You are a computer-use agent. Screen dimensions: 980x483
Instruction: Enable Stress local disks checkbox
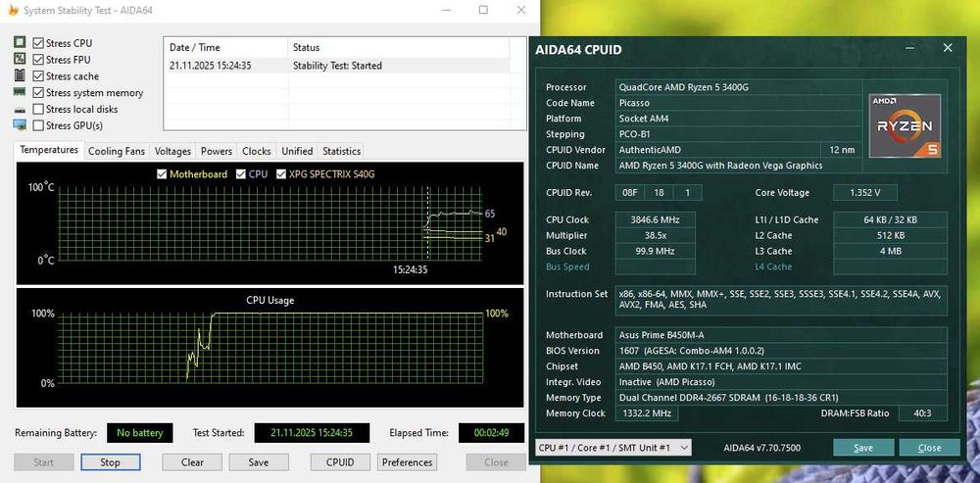[x=38, y=109]
